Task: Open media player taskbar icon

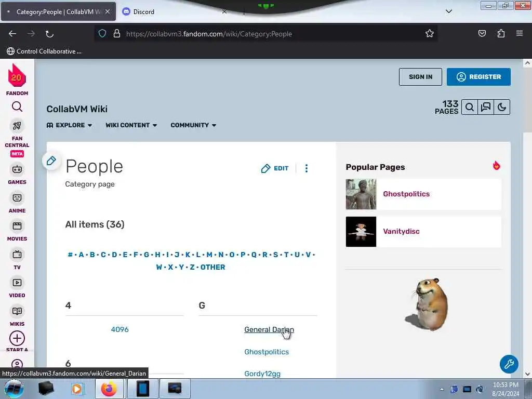Action: pos(77,389)
